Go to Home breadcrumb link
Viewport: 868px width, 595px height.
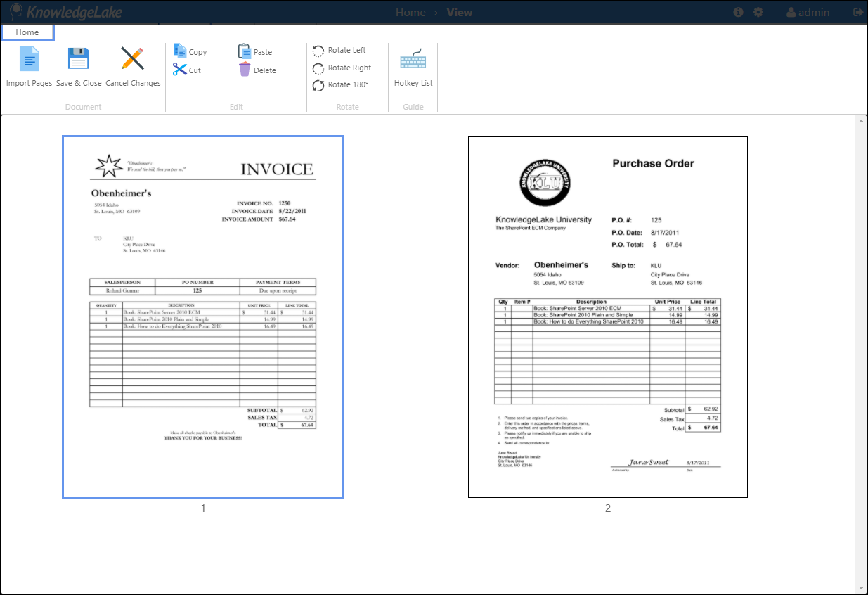pos(410,12)
